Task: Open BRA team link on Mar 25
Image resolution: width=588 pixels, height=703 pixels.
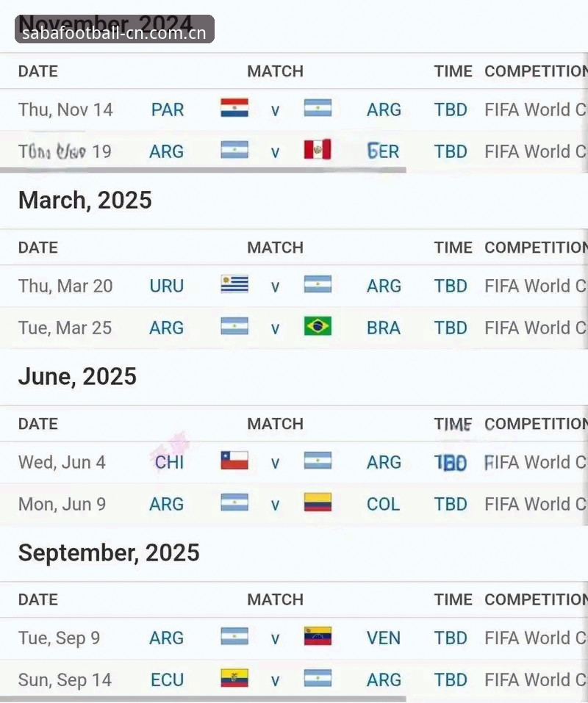Action: coord(384,328)
